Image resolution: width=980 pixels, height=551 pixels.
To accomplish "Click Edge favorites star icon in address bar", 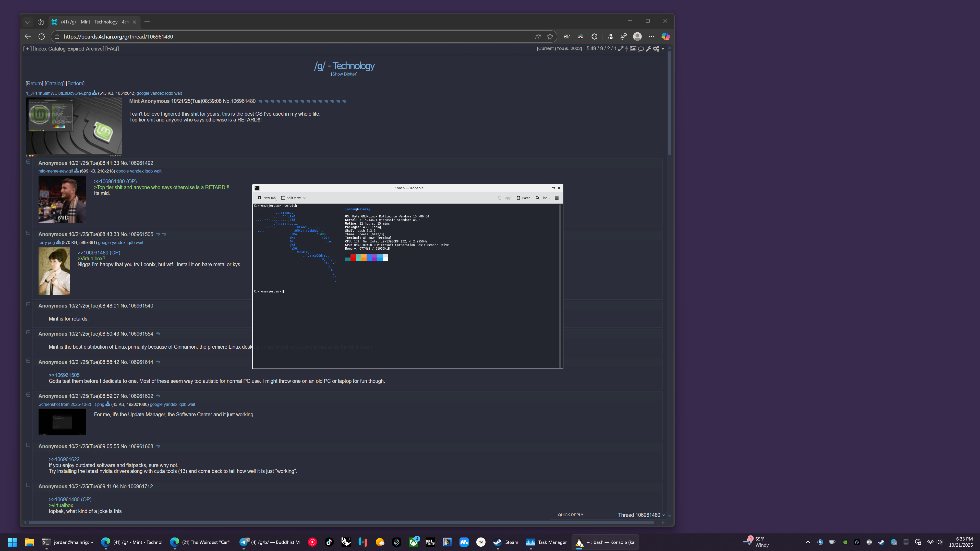I will click(x=550, y=36).
